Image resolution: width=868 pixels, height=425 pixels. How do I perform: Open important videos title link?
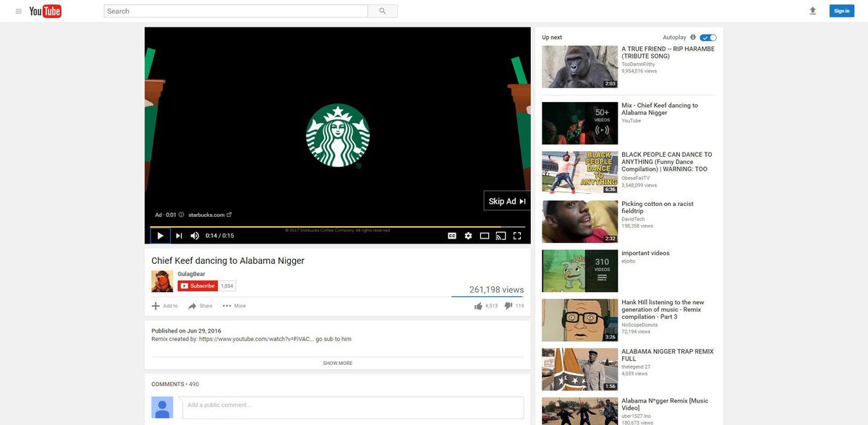(645, 254)
